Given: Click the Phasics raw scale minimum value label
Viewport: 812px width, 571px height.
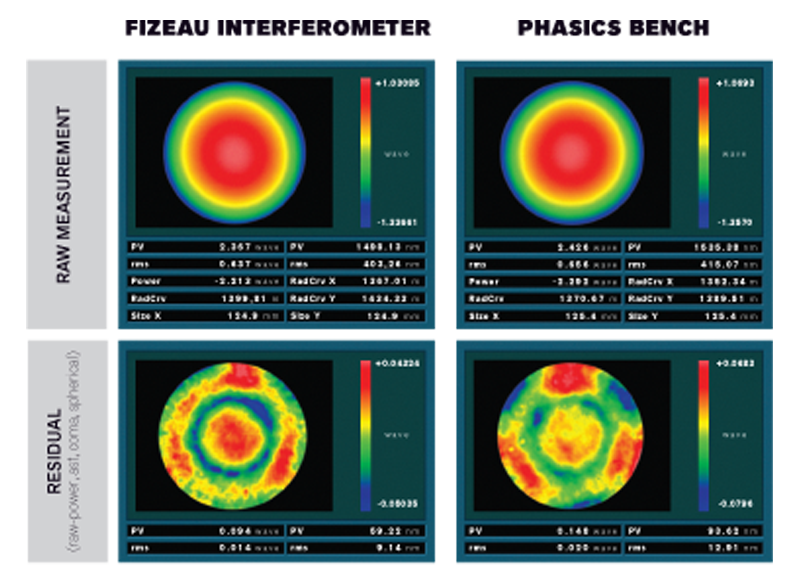Looking at the screenshot, I should click(x=735, y=222).
